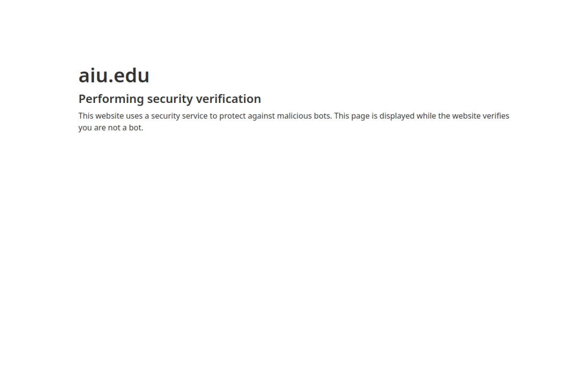Click the aiu.edu site heading

[114, 75]
